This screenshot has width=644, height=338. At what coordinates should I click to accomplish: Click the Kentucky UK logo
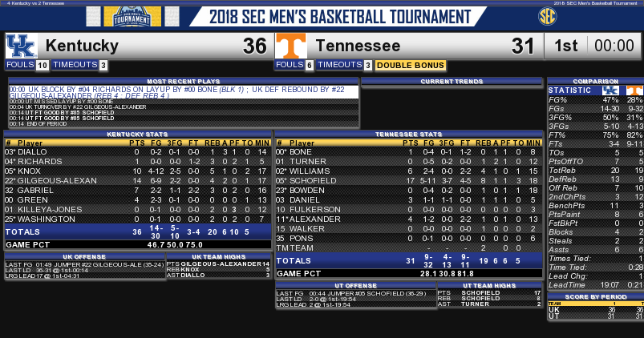(22, 46)
